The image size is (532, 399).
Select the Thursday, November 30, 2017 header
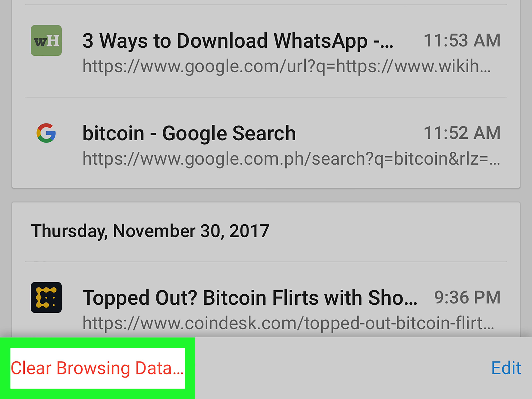(150, 231)
